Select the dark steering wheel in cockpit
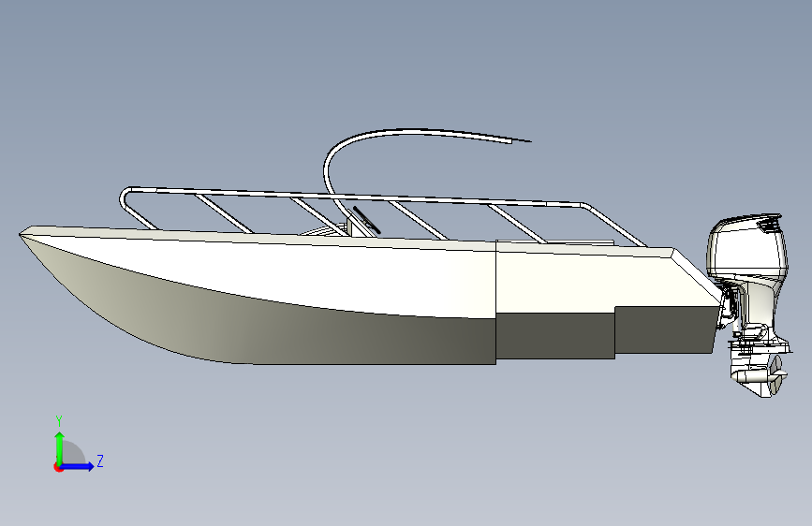 (x=366, y=220)
